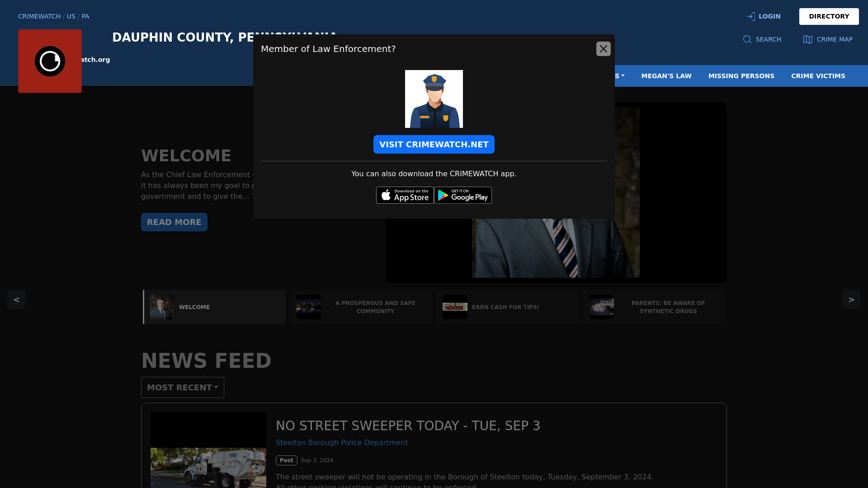The width and height of the screenshot is (868, 488).
Task: Go to the next carousel slide
Action: 851,299
